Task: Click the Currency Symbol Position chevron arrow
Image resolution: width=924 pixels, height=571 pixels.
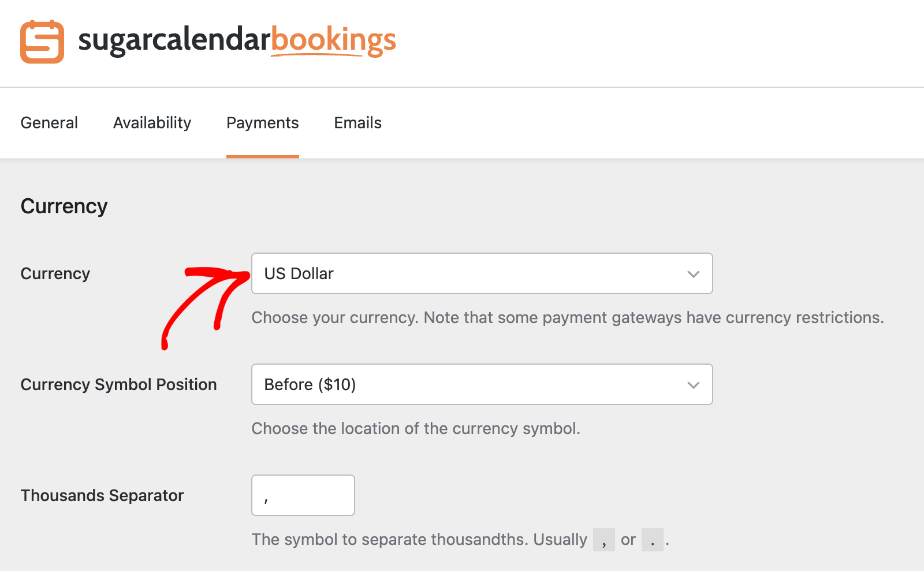Action: coord(693,384)
